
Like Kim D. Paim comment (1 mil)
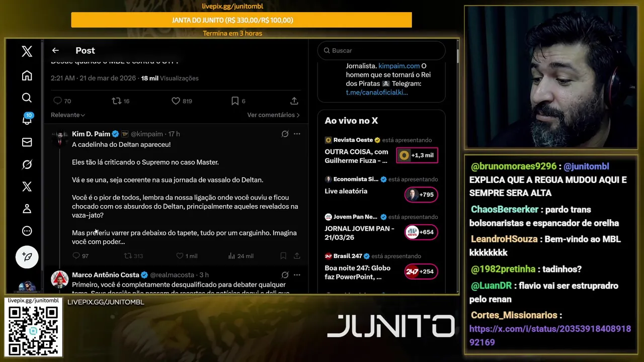(x=180, y=256)
